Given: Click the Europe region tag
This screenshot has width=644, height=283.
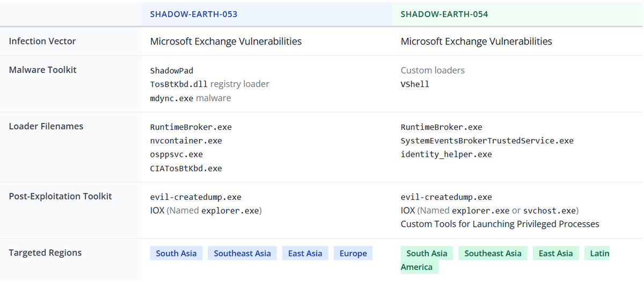Looking at the screenshot, I should pos(353,253).
